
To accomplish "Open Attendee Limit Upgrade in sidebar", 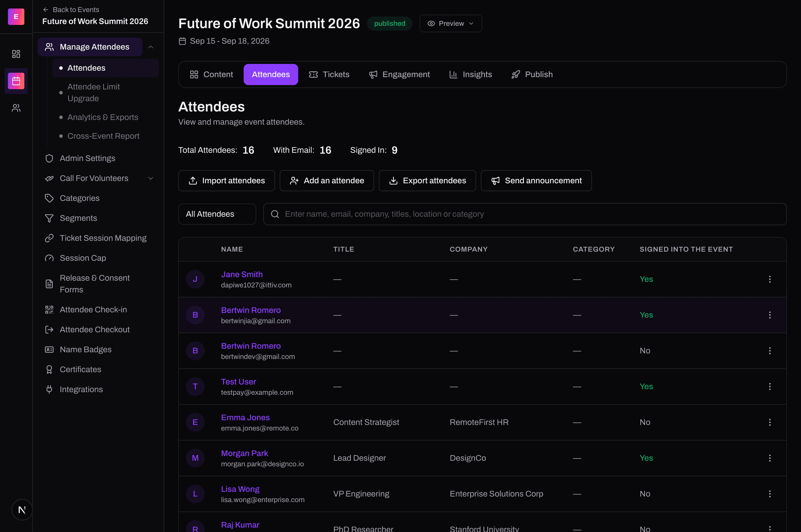I will coord(106,93).
